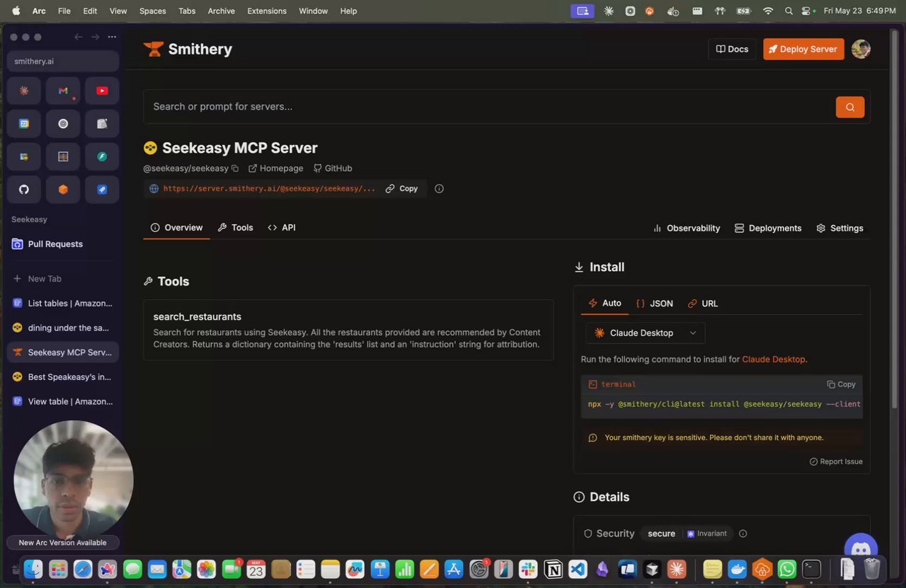
Task: Open the Gmail pinned favorite
Action: coord(63,91)
